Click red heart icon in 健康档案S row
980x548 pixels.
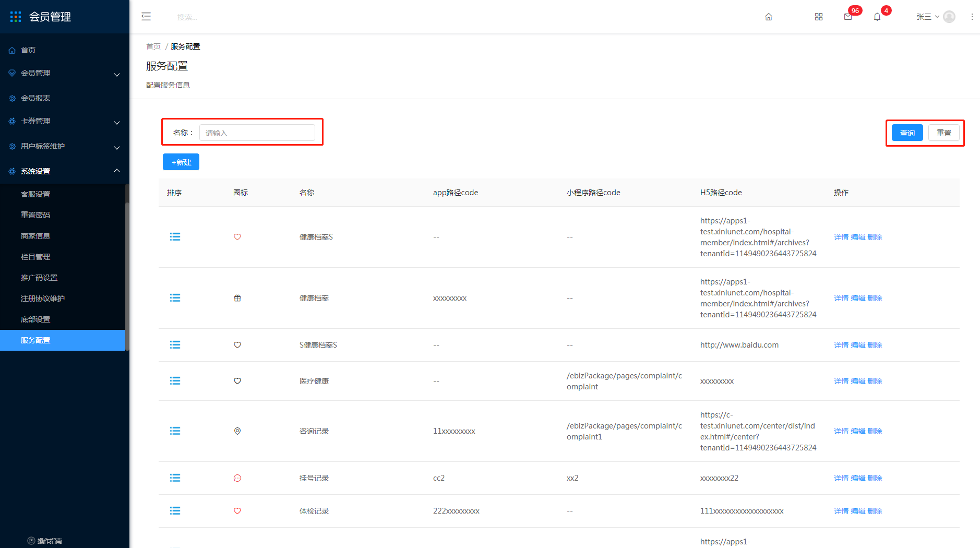(x=237, y=237)
